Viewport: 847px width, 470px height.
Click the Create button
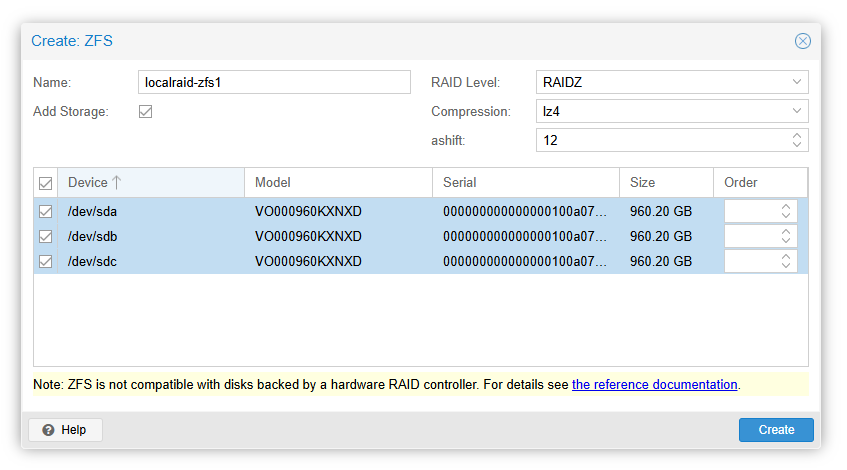point(776,430)
